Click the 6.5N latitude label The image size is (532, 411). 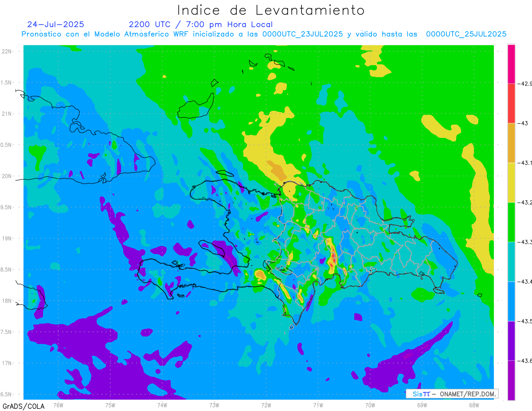(6, 394)
